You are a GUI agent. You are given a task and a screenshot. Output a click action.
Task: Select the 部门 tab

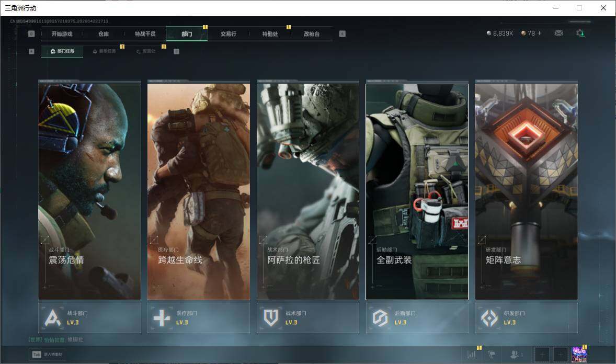[x=187, y=34]
